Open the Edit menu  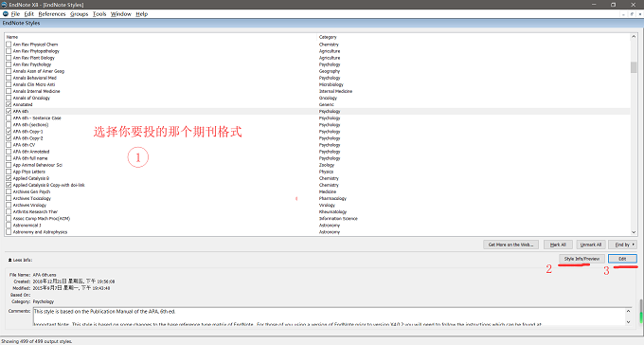point(28,14)
